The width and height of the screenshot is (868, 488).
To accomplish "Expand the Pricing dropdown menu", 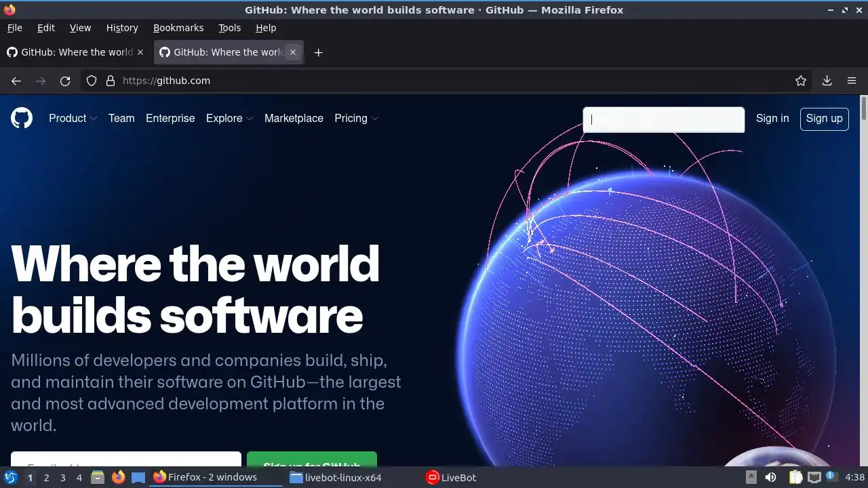I will pyautogui.click(x=356, y=118).
